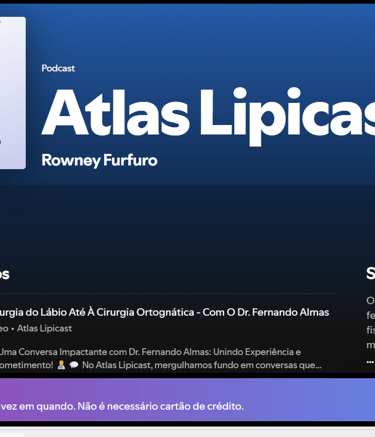The height and width of the screenshot is (437, 375).
Task: Select the description line starting 'No Atlas Lipicast'
Action: 202,365
